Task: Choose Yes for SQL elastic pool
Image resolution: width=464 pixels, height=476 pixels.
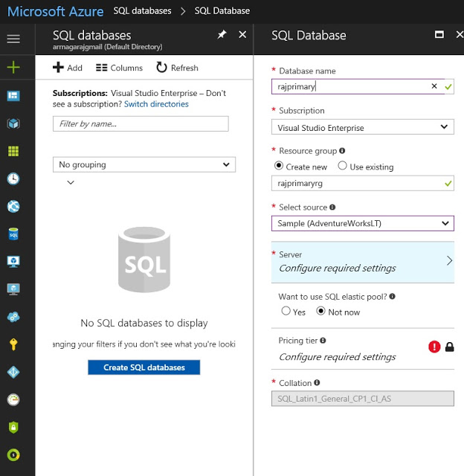Action: [x=286, y=312]
